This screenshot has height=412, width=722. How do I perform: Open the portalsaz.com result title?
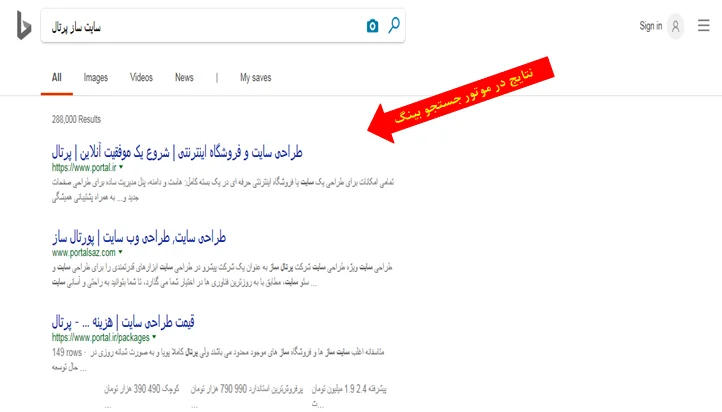pyautogui.click(x=139, y=238)
